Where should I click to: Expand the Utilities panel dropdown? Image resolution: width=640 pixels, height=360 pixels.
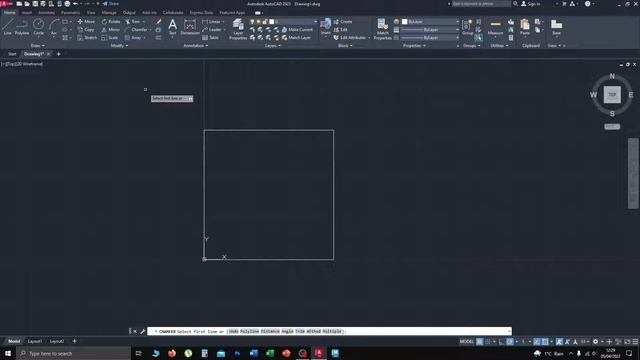coord(499,46)
